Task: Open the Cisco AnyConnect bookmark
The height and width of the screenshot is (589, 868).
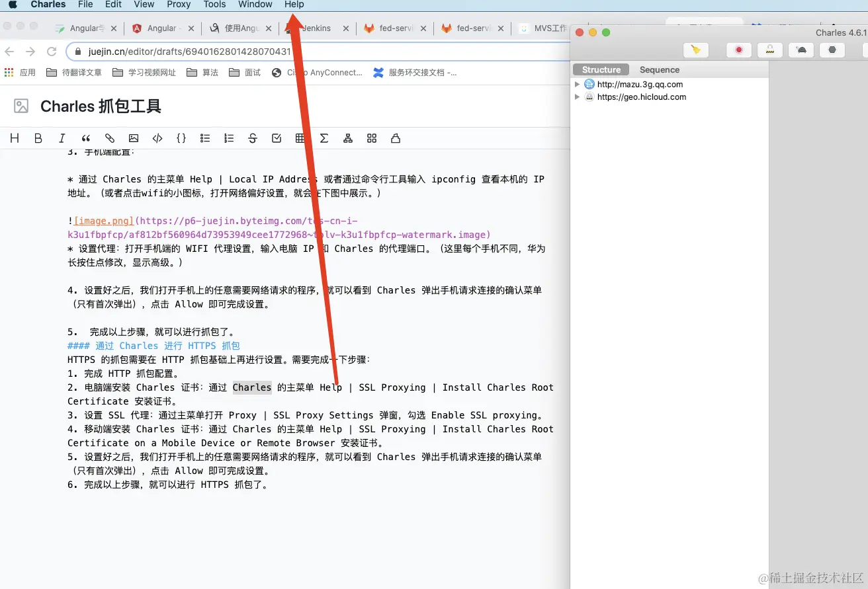Action: (x=317, y=73)
